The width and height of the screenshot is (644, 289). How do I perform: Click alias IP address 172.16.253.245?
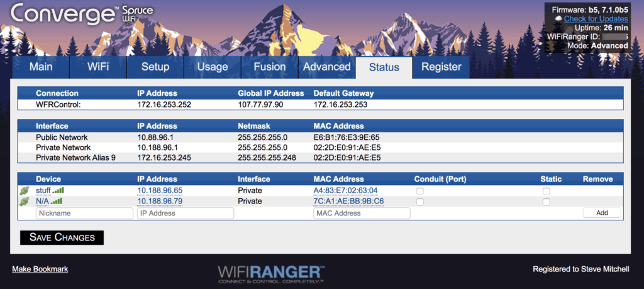(164, 157)
